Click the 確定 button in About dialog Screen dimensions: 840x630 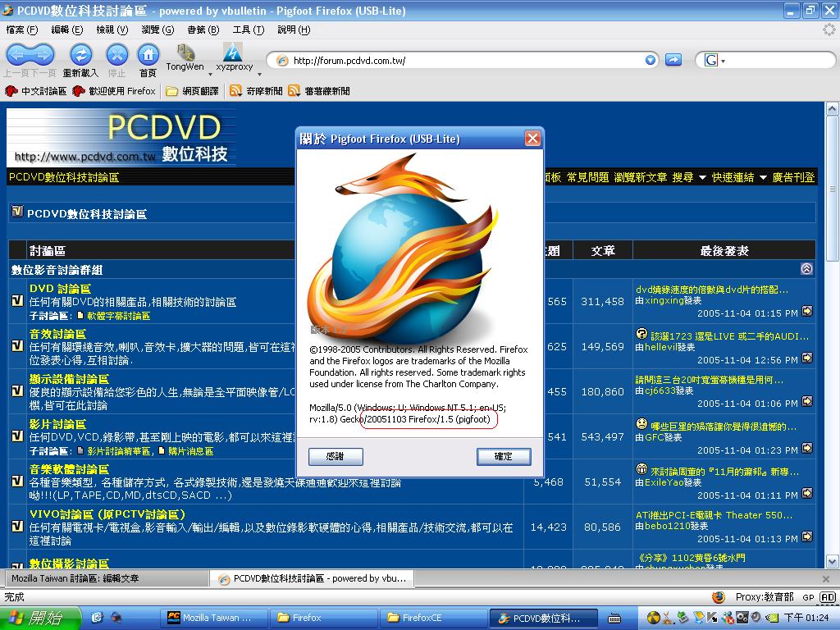[x=504, y=456]
